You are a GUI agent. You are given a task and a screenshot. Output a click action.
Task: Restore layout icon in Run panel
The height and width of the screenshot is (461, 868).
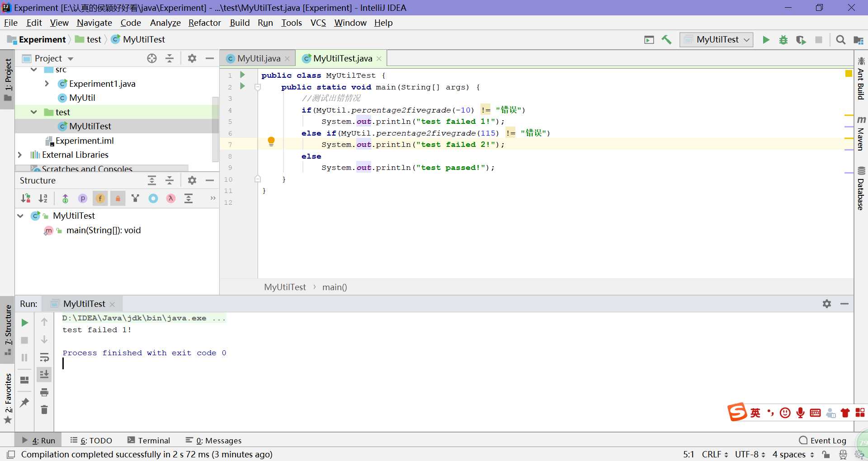point(24,380)
